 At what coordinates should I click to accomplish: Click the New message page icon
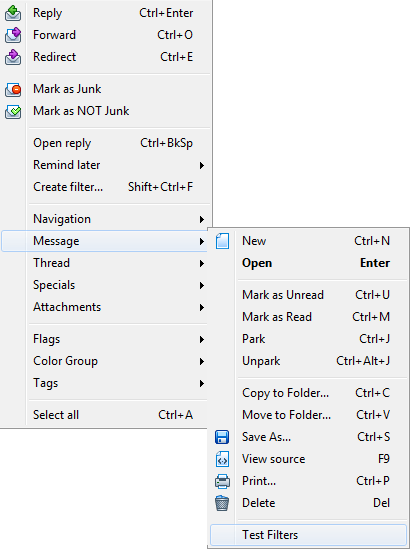click(x=222, y=241)
